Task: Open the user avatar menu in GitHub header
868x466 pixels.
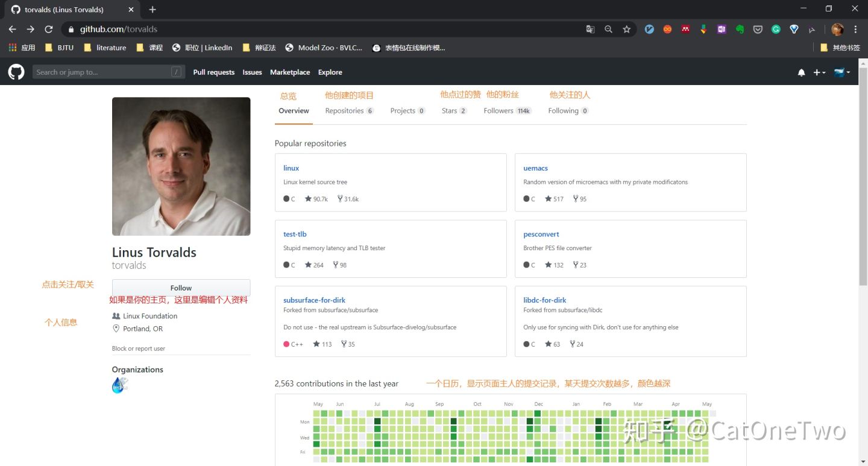Action: coord(842,72)
